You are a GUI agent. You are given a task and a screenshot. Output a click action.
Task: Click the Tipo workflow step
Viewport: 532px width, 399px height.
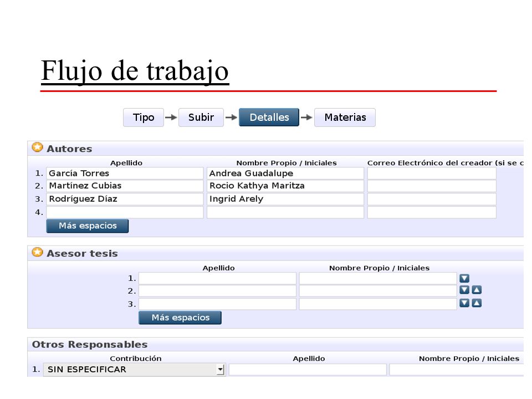point(144,117)
